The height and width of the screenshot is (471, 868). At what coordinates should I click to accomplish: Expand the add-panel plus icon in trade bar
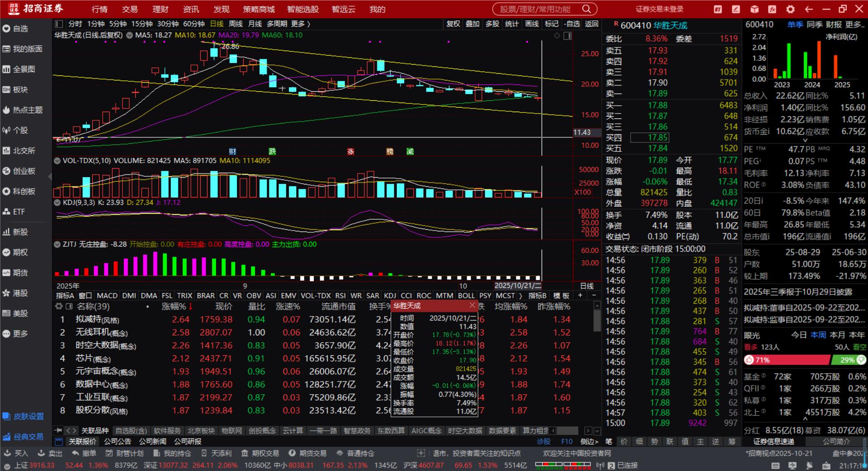click(421, 453)
